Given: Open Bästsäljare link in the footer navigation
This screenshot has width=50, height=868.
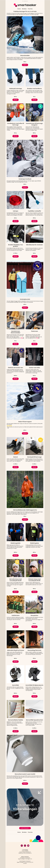Looking at the screenshot, I should pyautogui.click(x=24, y=832).
